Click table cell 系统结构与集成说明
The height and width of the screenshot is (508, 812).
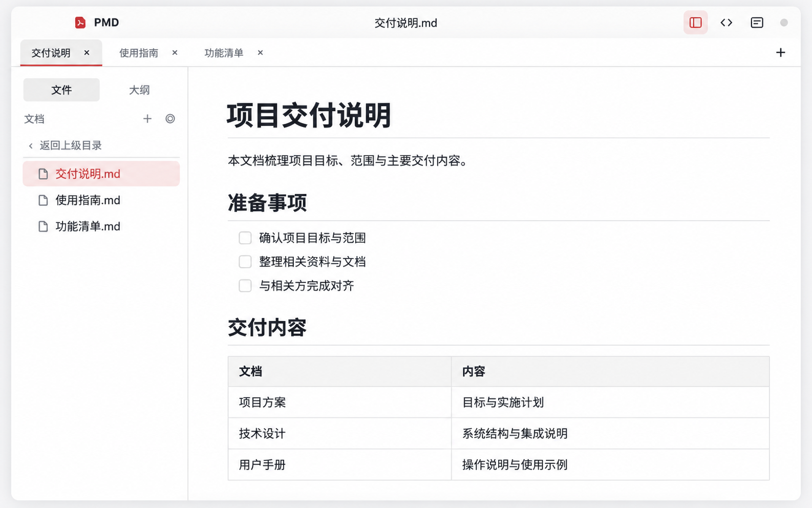tap(610, 434)
